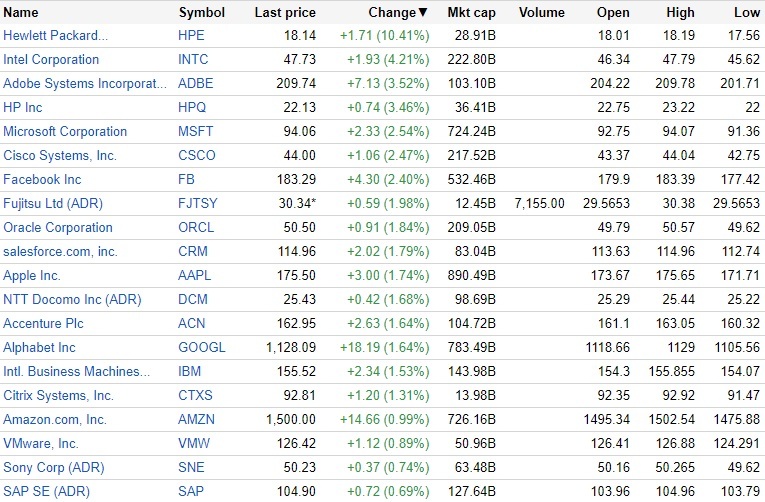
Task: Click the CSCO symbol link
Action: (196, 156)
